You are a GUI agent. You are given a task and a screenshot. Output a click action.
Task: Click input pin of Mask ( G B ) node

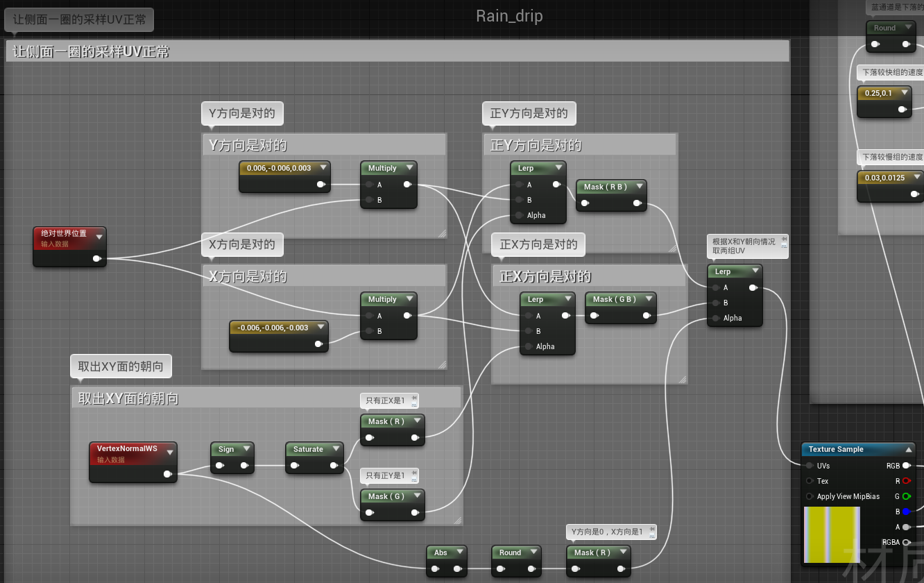click(x=594, y=316)
